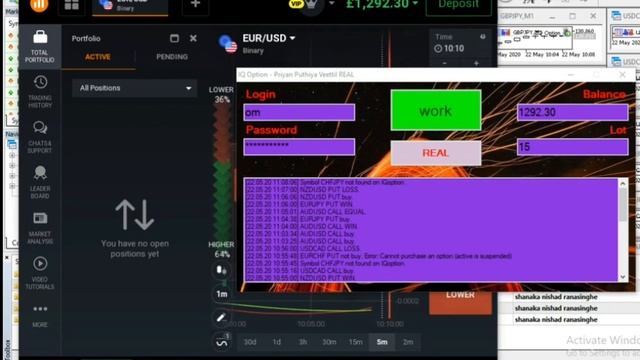Image resolution: width=640 pixels, height=360 pixels.
Task: Select the PENDING portfolio tab
Action: point(172,57)
